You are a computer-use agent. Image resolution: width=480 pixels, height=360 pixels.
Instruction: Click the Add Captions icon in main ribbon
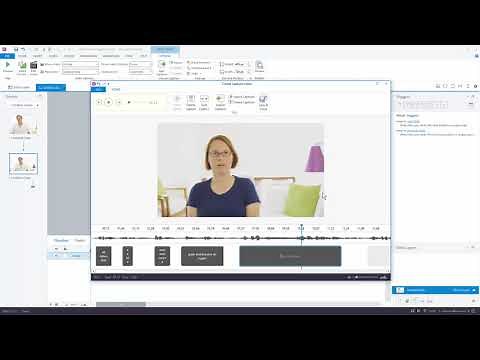[x=162, y=64]
